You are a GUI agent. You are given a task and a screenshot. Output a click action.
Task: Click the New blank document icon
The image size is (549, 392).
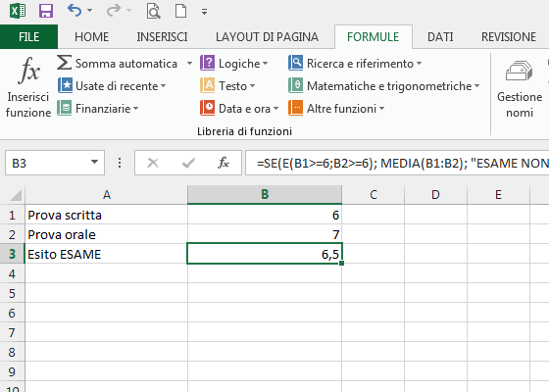click(180, 11)
